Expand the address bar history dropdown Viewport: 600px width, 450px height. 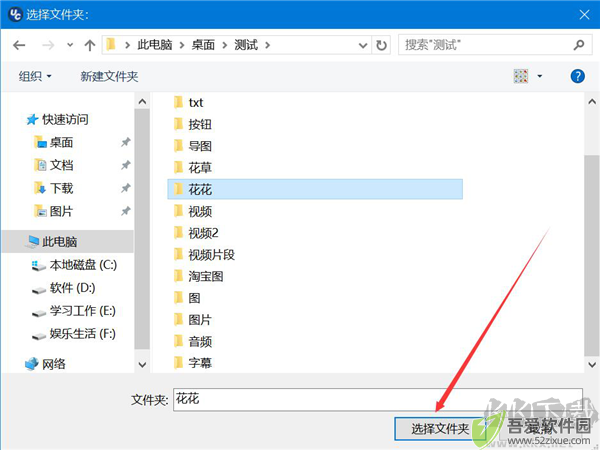(362, 46)
